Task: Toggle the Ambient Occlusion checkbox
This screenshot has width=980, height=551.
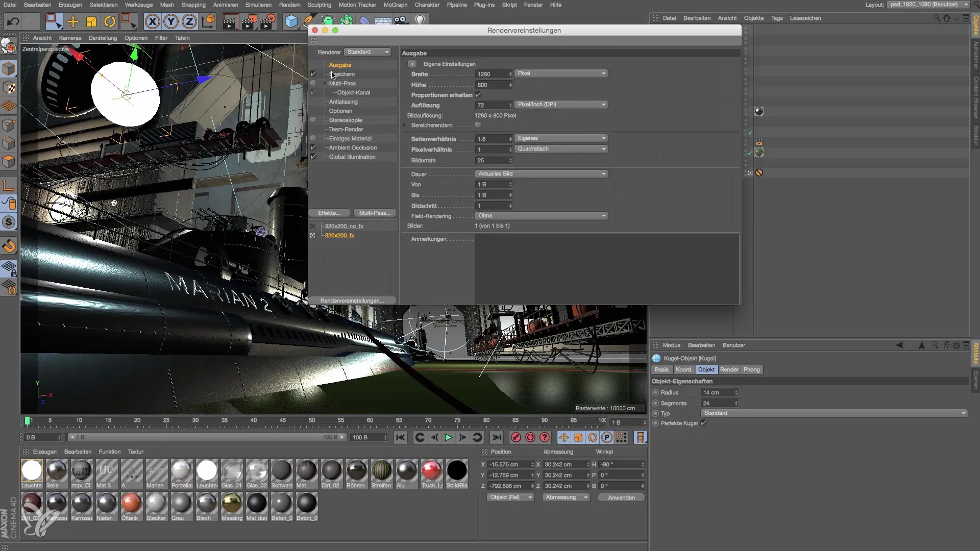Action: click(x=313, y=147)
